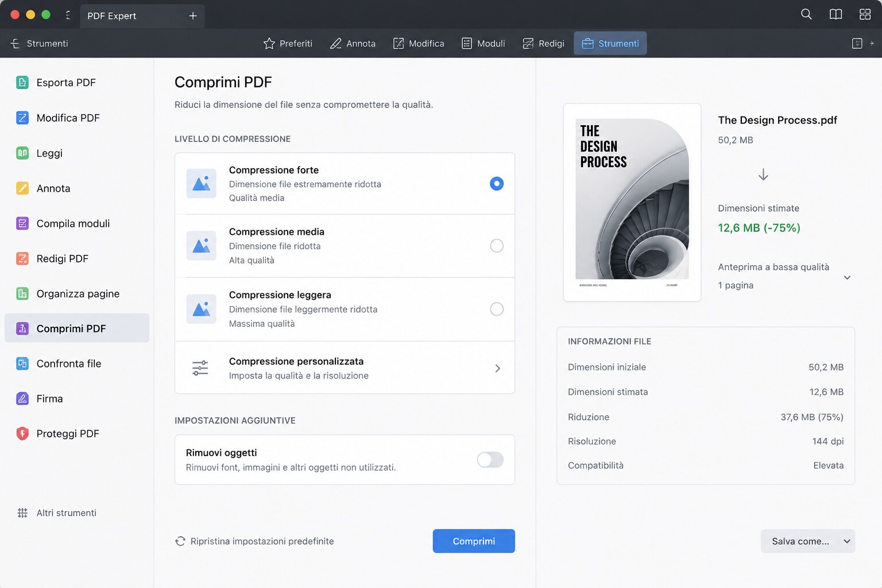Screen dimensions: 882x588
Task: Click The Design Process cover thumbnail
Action: [x=632, y=202]
